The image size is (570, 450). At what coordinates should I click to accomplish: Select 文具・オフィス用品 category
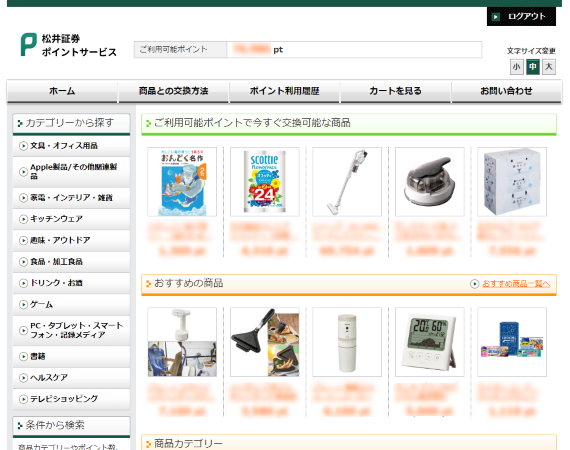[71, 146]
